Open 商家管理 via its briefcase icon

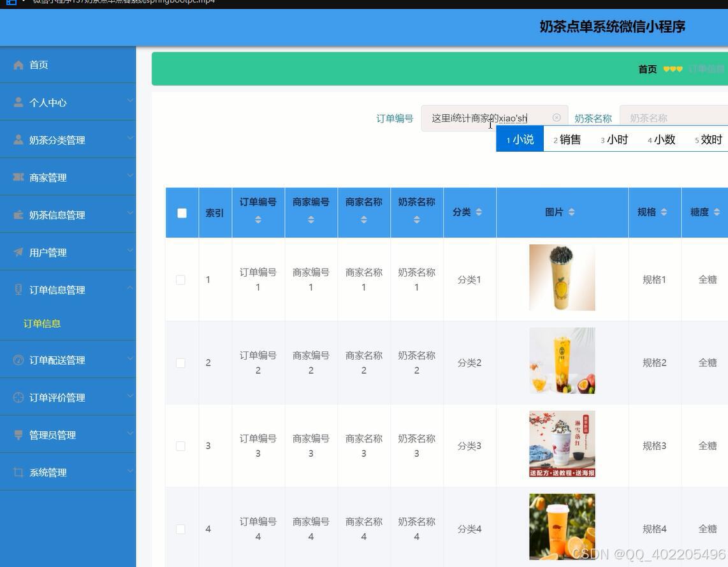click(x=18, y=177)
